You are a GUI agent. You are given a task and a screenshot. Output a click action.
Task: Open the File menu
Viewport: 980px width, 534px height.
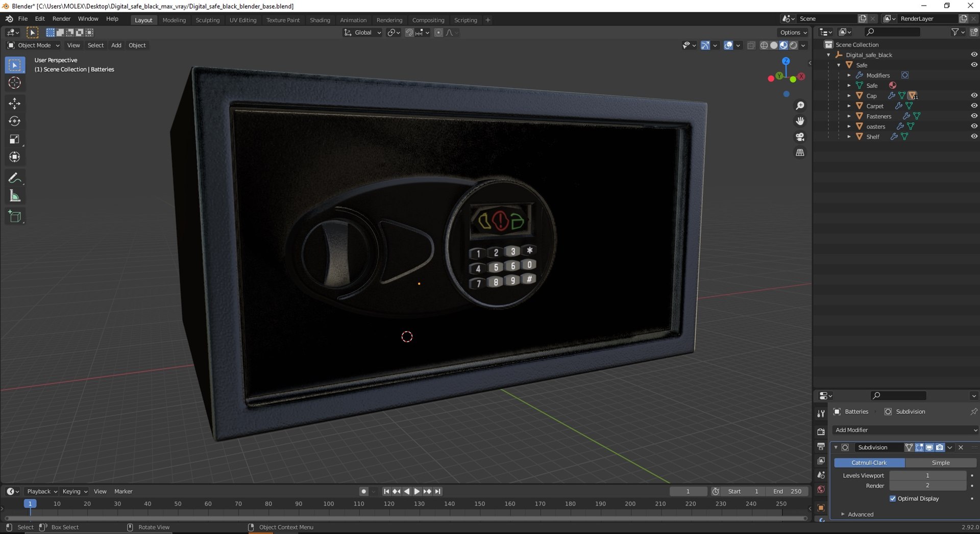click(23, 19)
